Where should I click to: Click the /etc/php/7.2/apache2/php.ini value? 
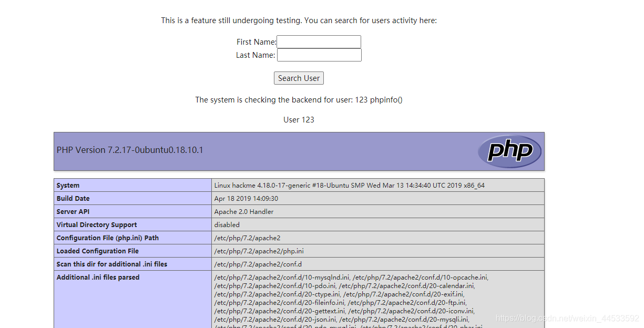259,251
